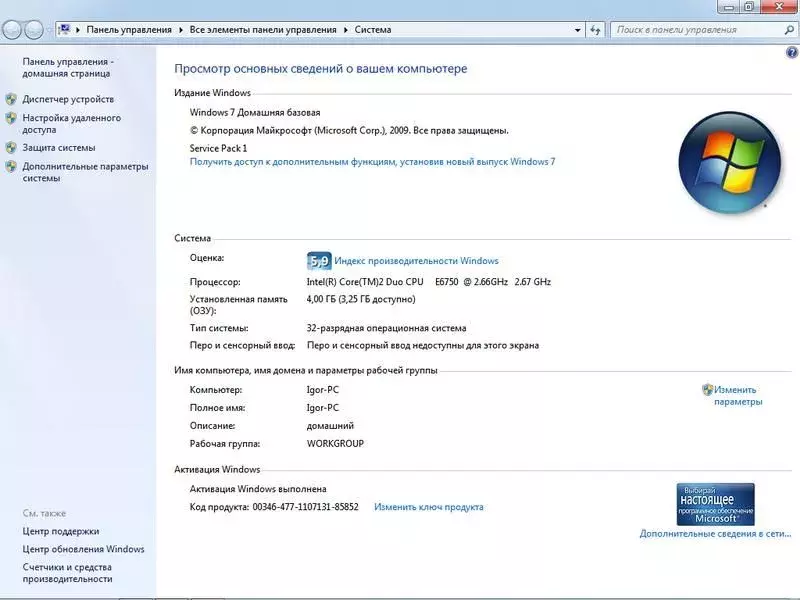Click shield icon next to Настройка удаленного доступа
The image size is (800, 600).
point(11,118)
